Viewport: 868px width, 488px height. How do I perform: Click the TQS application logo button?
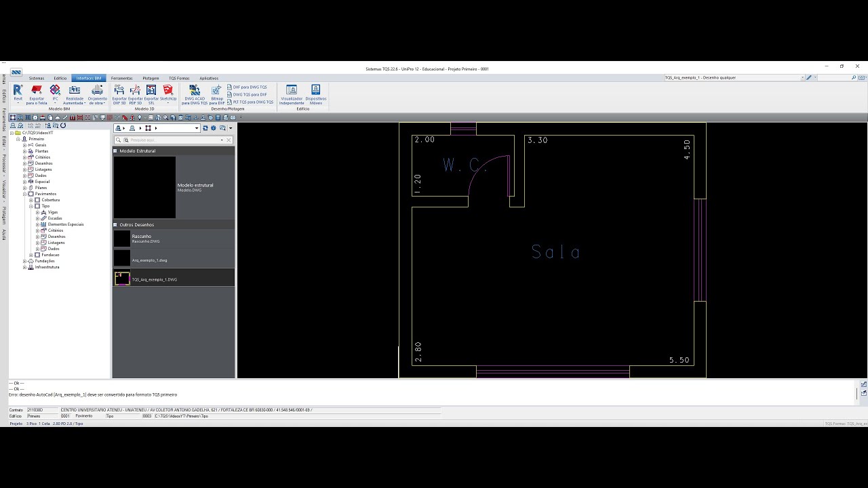(16, 72)
